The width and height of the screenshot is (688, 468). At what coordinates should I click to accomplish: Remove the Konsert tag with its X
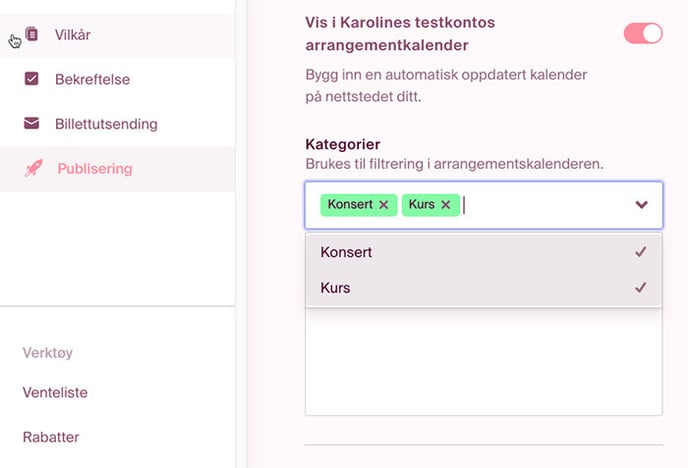tap(383, 205)
